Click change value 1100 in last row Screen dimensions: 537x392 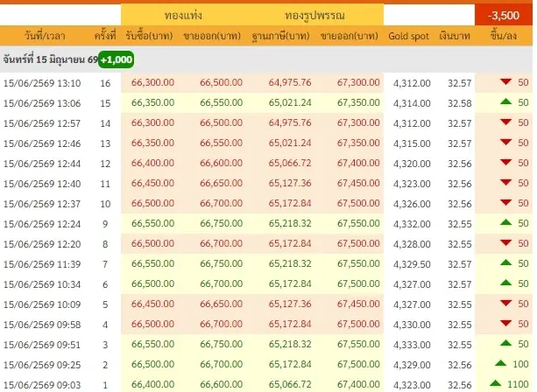pos(518,384)
